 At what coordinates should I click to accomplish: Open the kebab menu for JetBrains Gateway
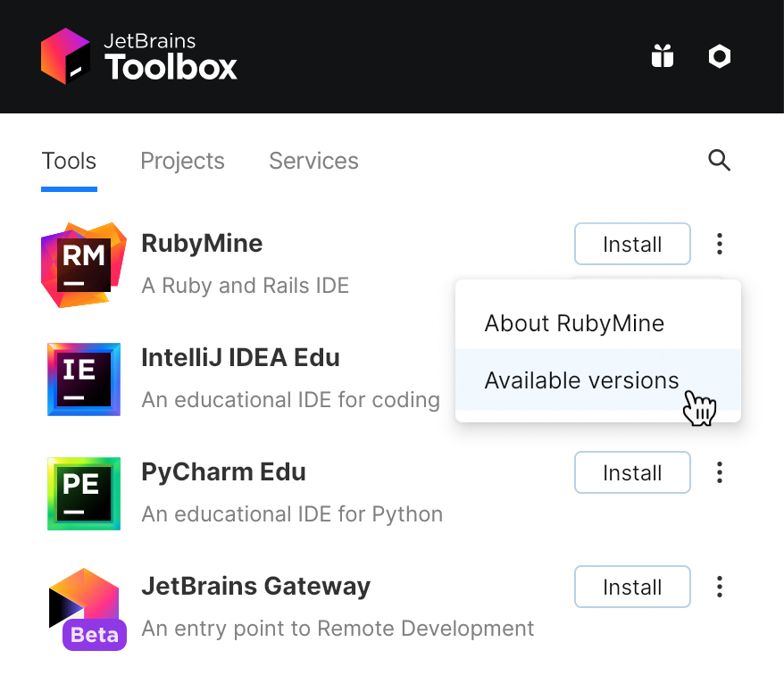(x=720, y=587)
